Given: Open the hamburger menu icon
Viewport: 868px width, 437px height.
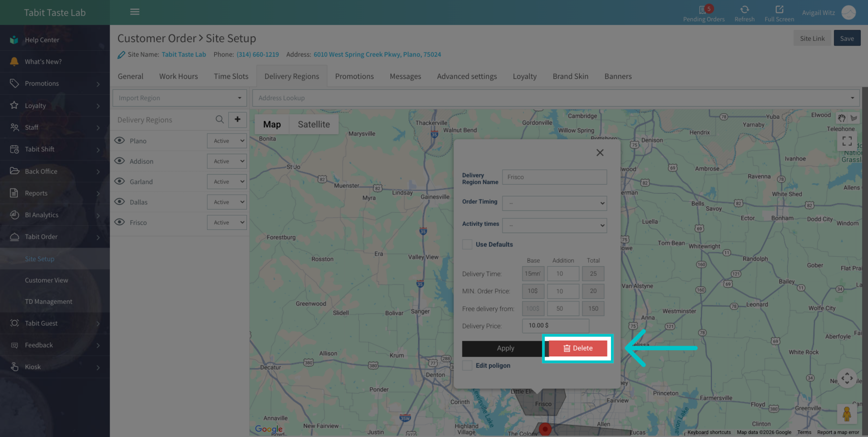Looking at the screenshot, I should click(135, 12).
